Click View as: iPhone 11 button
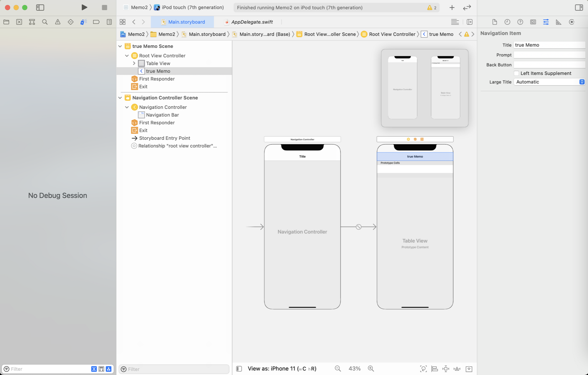588x375 pixels. click(282, 369)
